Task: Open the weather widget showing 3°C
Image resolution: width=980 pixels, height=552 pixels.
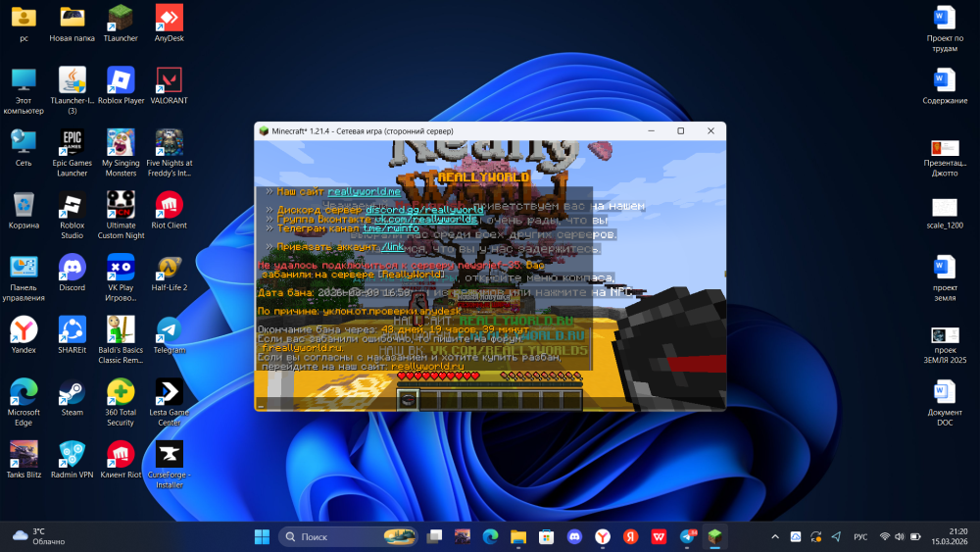Action: 39,536
